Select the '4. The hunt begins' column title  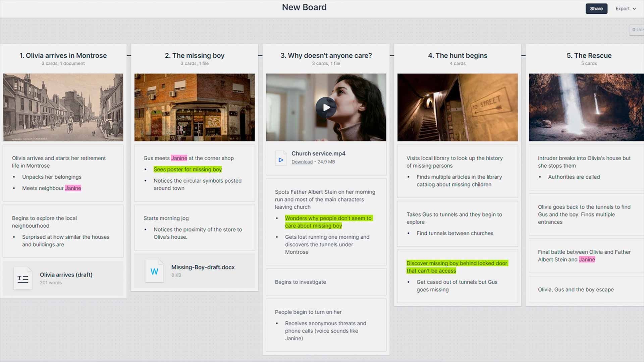click(x=458, y=56)
